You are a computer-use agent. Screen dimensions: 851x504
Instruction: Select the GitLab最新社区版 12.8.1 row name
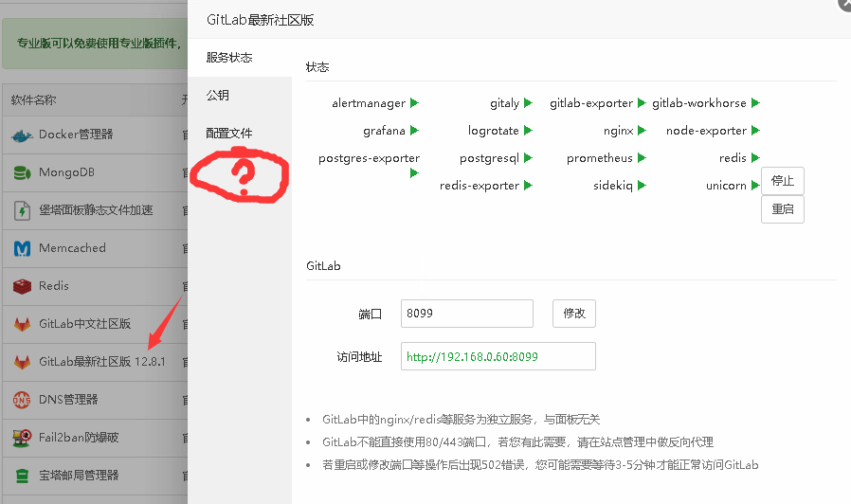pyautogui.click(x=102, y=362)
